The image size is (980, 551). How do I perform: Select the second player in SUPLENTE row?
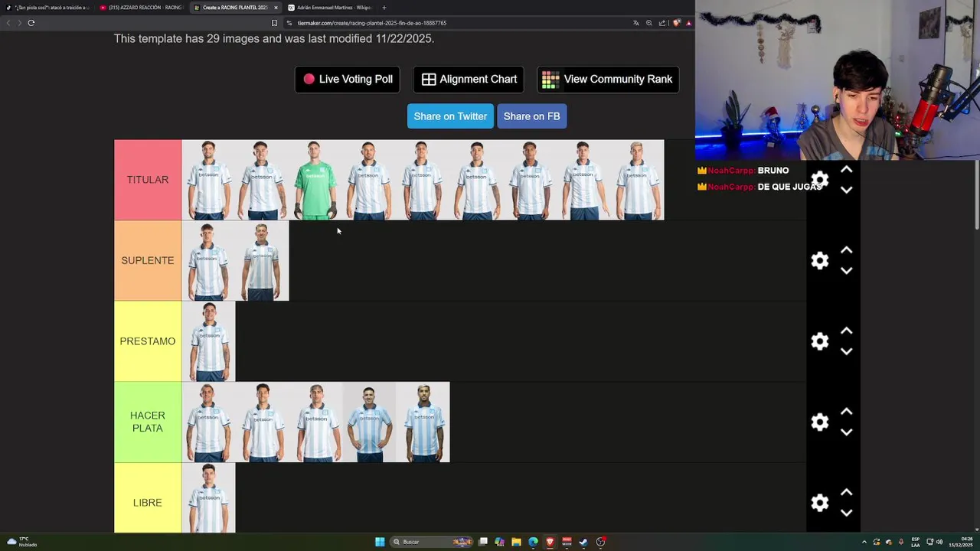click(x=263, y=261)
